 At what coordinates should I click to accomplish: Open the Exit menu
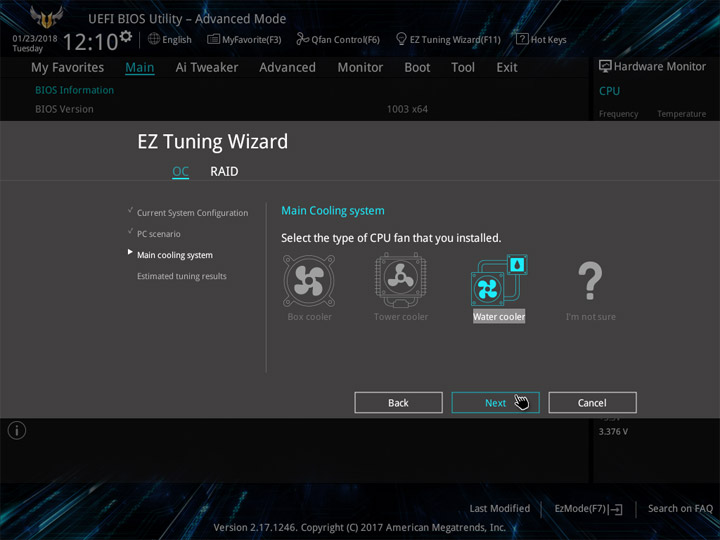tap(507, 68)
